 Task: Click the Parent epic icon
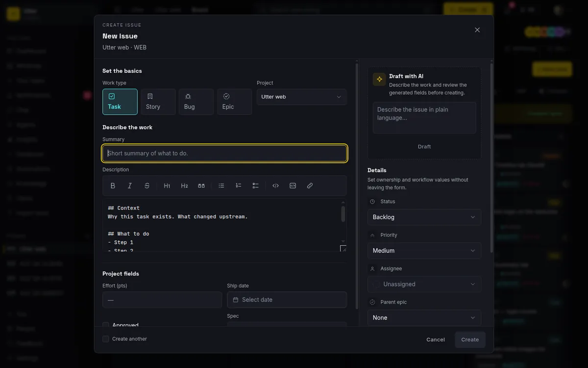[x=372, y=302]
